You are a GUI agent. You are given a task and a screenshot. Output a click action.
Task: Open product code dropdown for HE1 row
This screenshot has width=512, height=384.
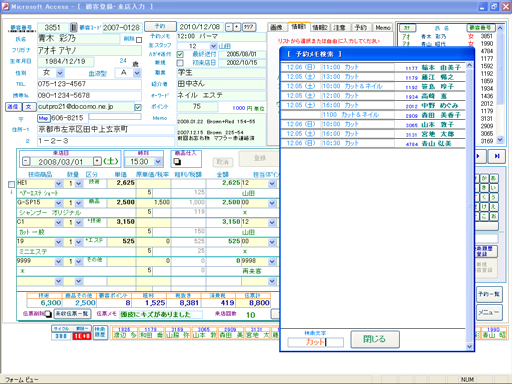(59, 184)
